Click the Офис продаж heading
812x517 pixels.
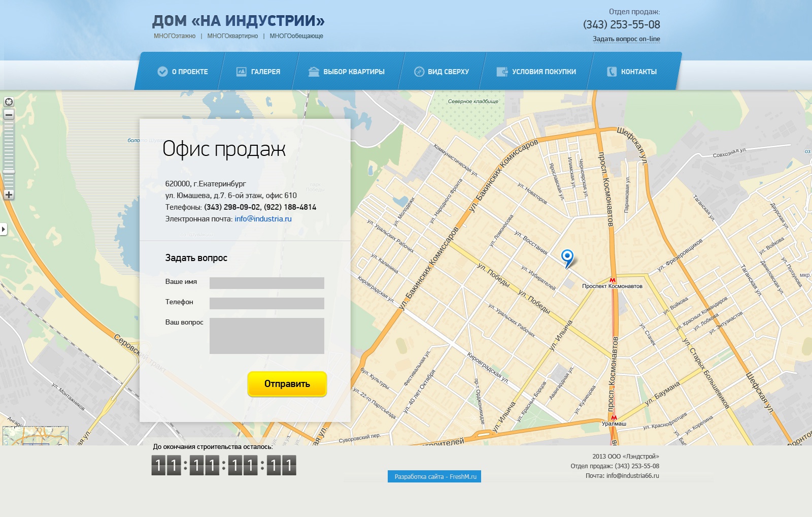(x=224, y=149)
